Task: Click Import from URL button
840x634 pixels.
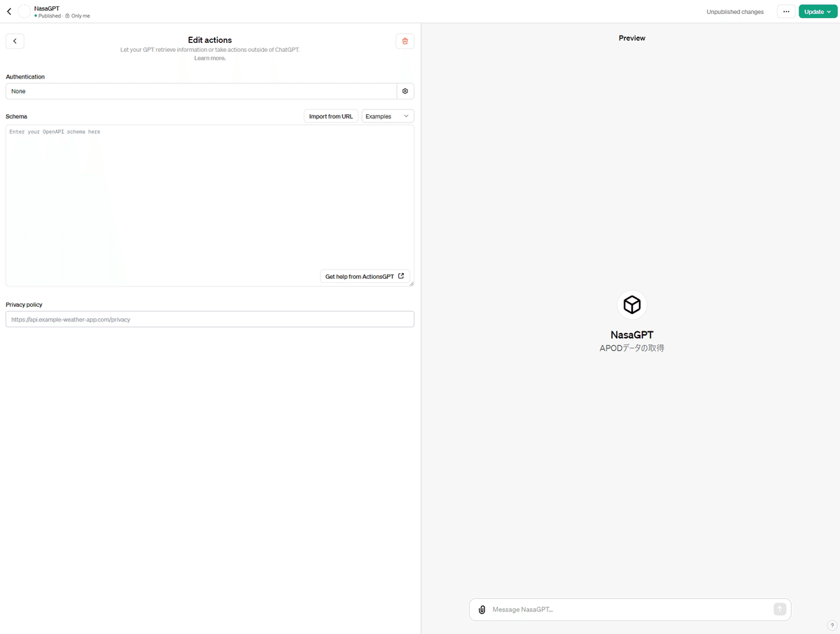Action: click(x=331, y=116)
